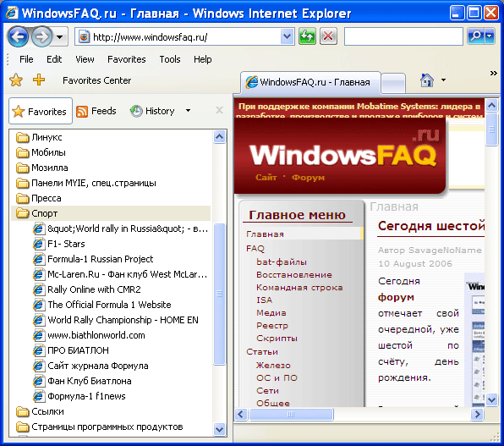
Task: Open World rally in Russia favorite
Action: [x=121, y=229]
